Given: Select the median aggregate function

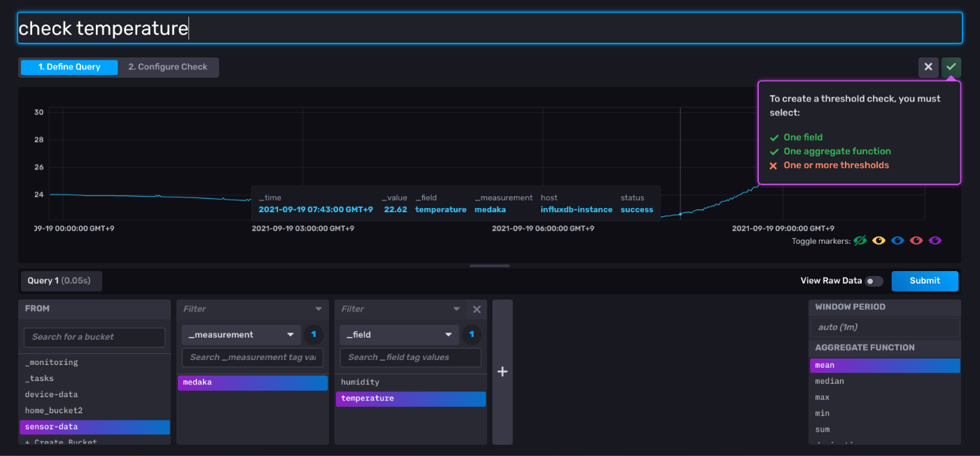Looking at the screenshot, I should [x=885, y=382].
